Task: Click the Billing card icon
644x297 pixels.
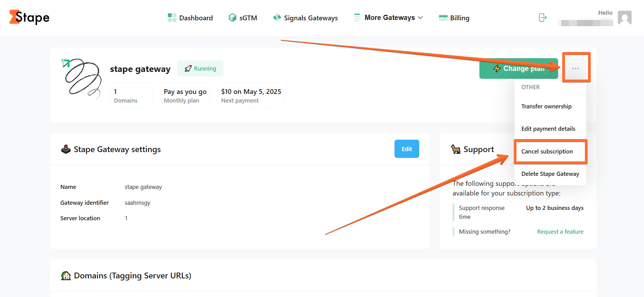Action: 443,18
